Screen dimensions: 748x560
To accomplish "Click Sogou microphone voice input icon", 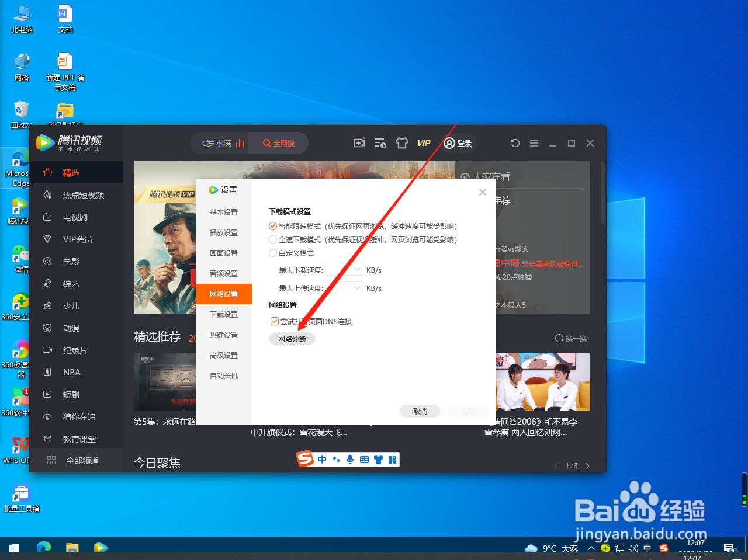I will (x=350, y=460).
